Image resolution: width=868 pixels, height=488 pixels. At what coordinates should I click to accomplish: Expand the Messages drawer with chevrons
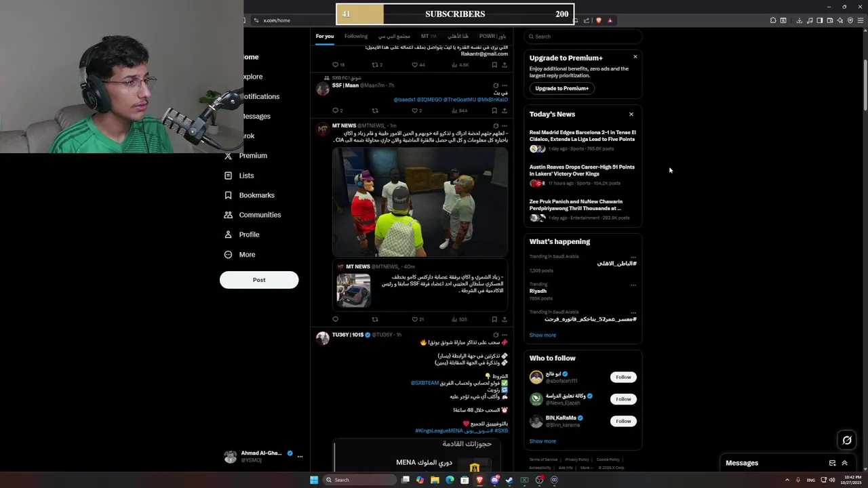[844, 463]
